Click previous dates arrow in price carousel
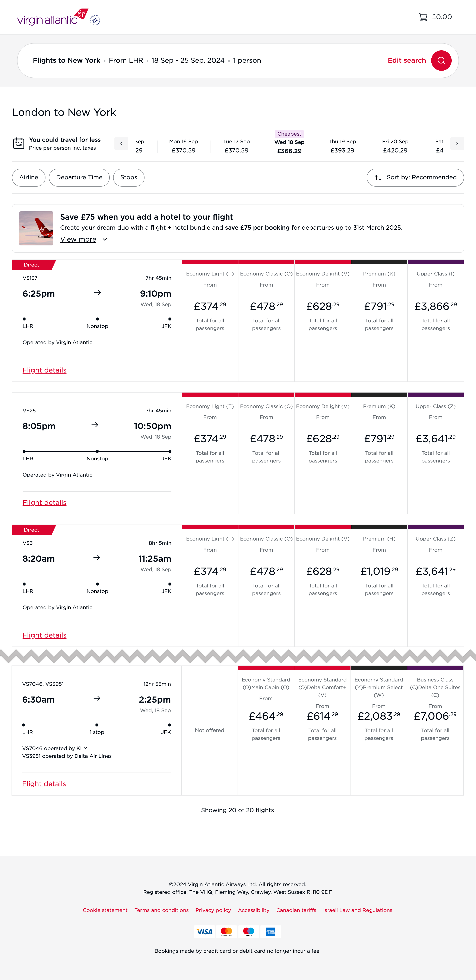476x980 pixels. (x=121, y=144)
